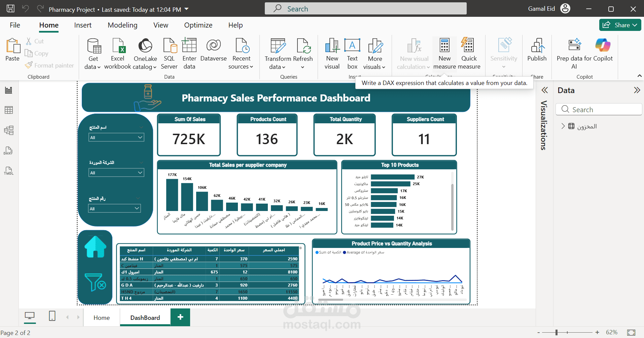Switch to the Insert ribbon tab
The height and width of the screenshot is (338, 644).
(83, 25)
